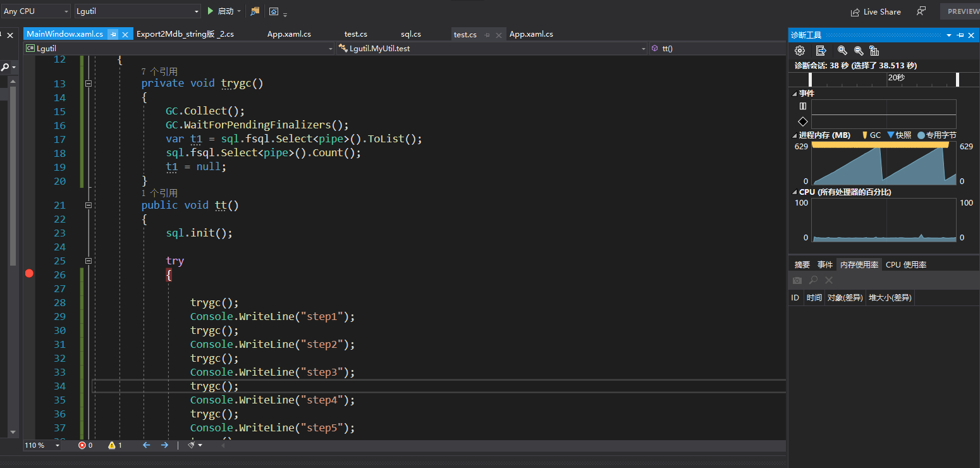Image resolution: width=980 pixels, height=468 pixels.
Task: Click the 7 references CodeLens link
Action: tap(159, 71)
